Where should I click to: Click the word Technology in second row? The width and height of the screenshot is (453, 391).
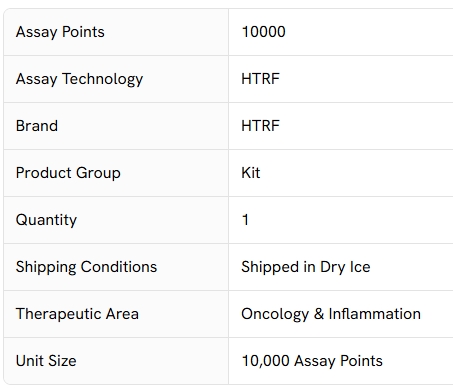point(103,79)
